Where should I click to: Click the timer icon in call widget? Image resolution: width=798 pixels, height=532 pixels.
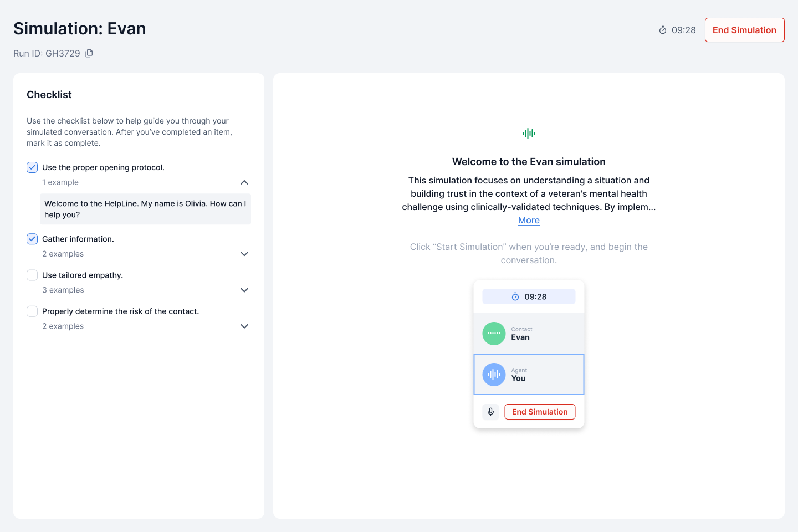pyautogui.click(x=515, y=296)
